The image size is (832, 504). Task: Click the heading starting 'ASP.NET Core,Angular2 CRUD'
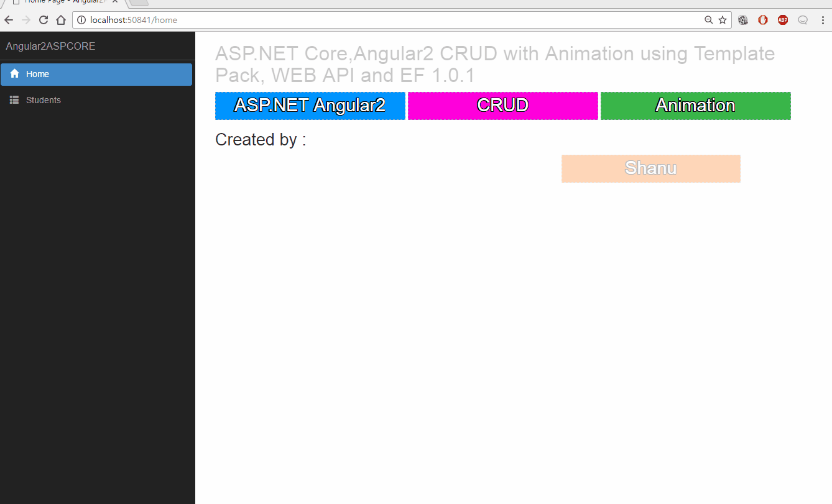point(495,65)
